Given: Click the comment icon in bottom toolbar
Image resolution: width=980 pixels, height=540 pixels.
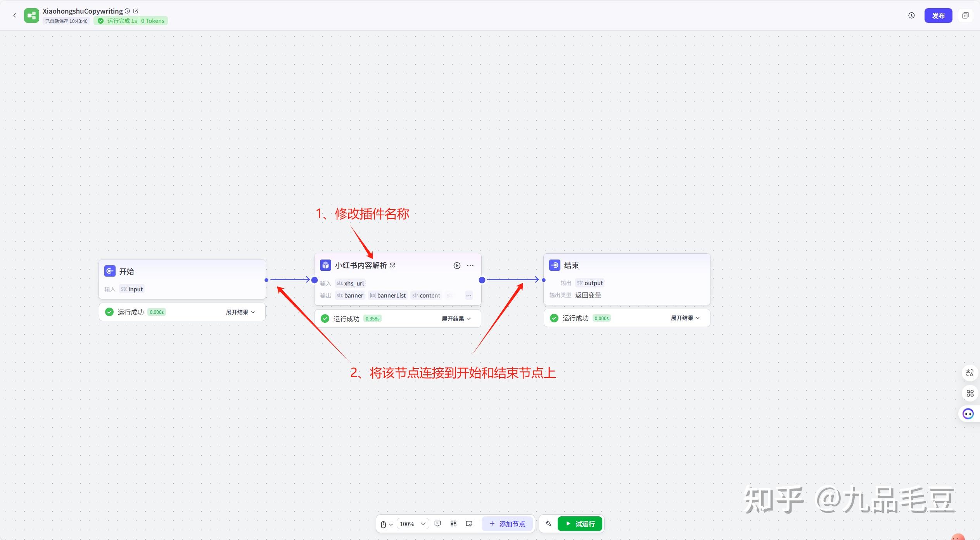Looking at the screenshot, I should pos(438,524).
